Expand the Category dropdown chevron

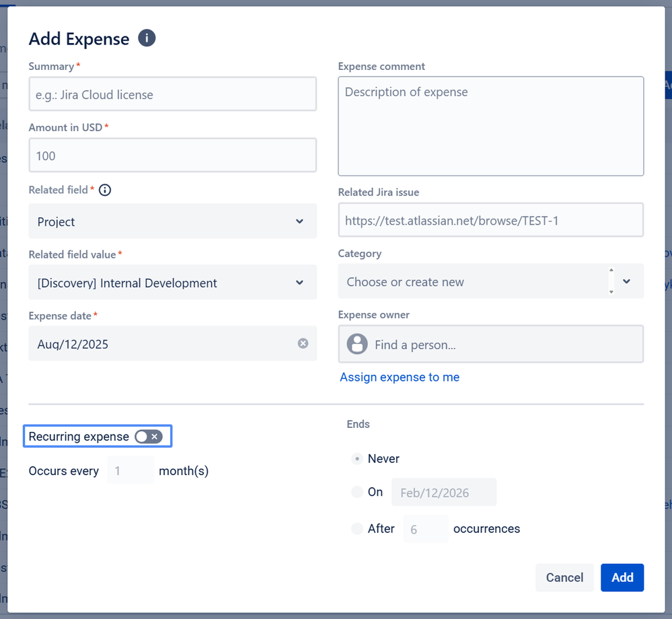coord(626,281)
